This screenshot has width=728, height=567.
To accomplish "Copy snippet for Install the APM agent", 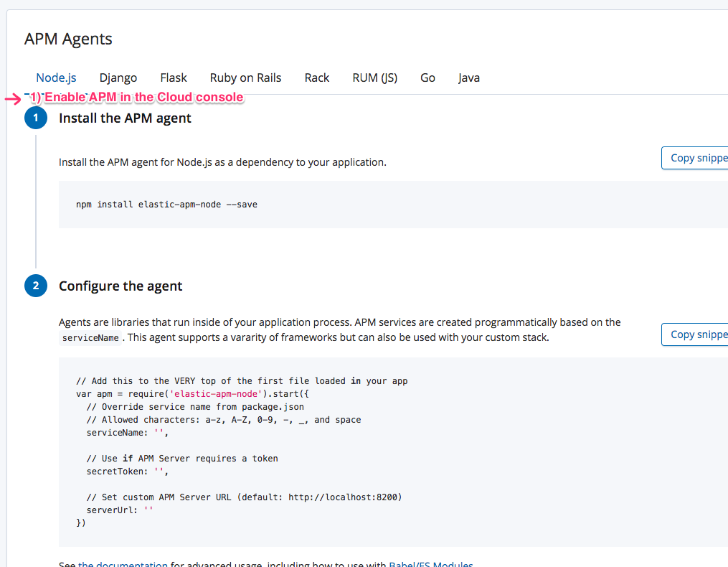I will pyautogui.click(x=695, y=158).
